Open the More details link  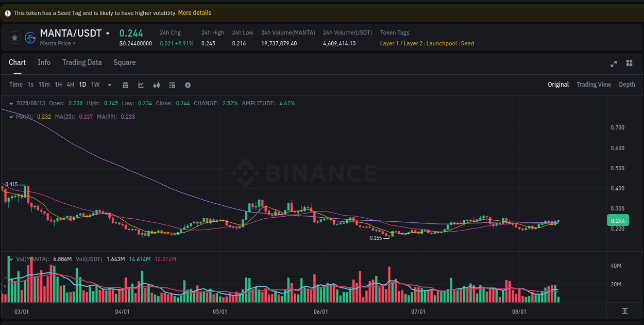(194, 12)
